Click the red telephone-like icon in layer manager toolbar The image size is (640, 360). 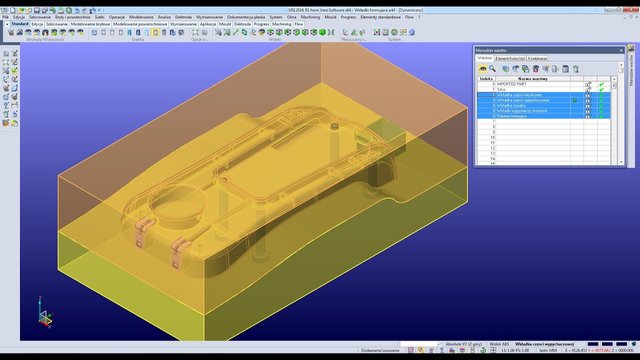tap(536, 69)
